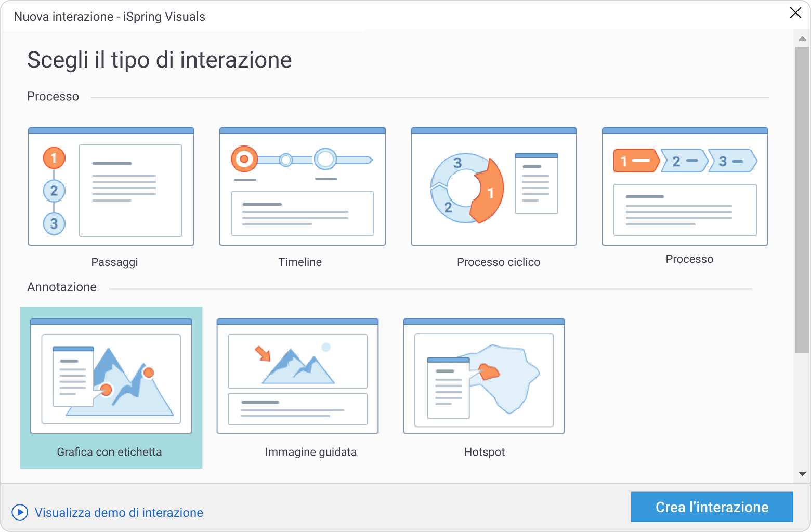The image size is (811, 532).
Task: Select the Passaggi interaction thumbnail
Action: 111,187
